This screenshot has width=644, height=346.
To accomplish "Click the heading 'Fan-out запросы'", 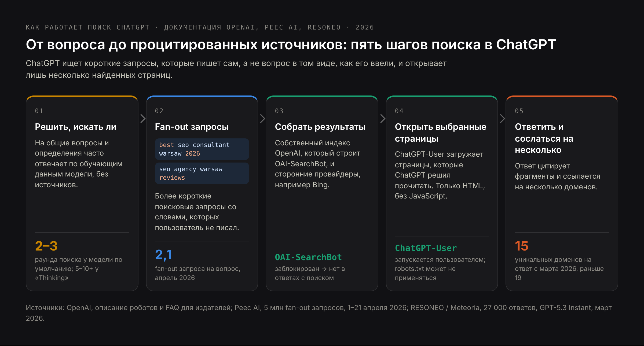I will pos(192,127).
